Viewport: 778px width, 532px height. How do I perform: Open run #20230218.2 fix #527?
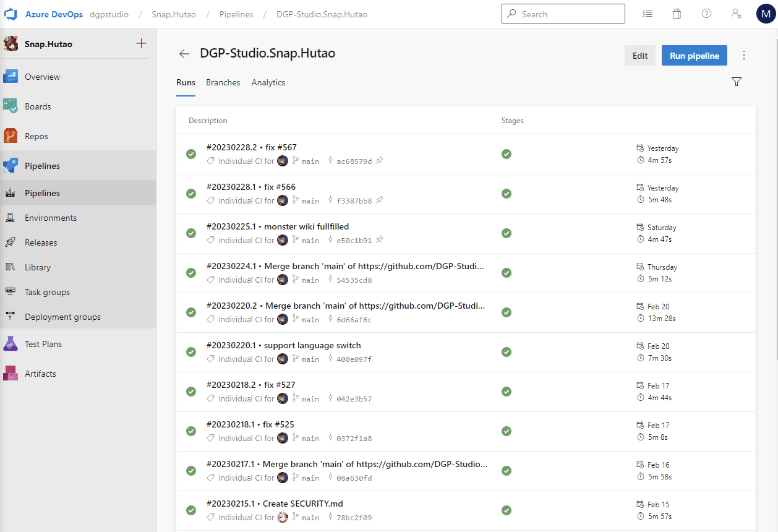[251, 385]
